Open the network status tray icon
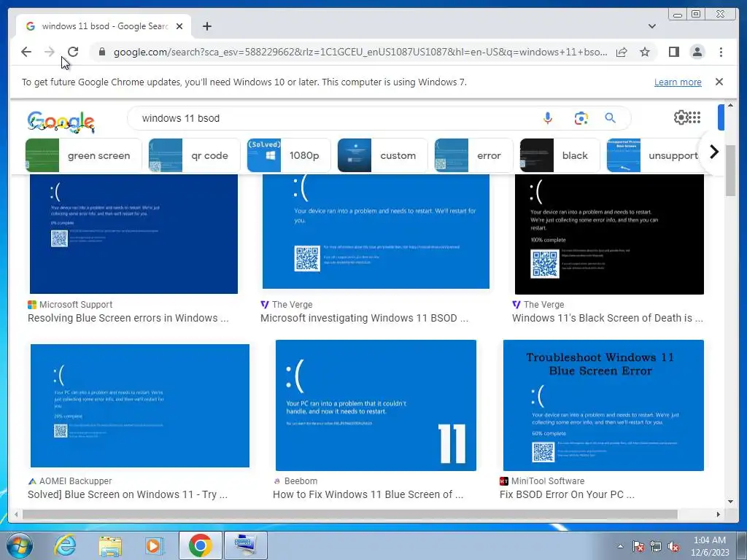The image size is (747, 560). 656,546
